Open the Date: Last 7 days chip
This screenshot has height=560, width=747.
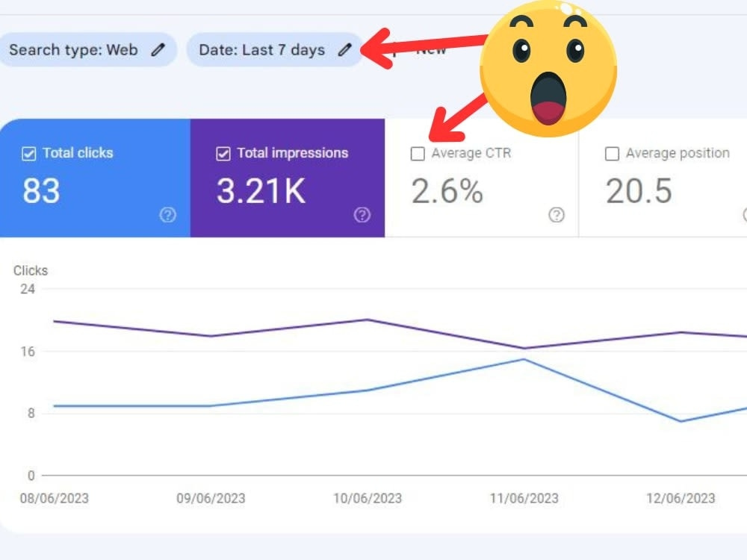tap(276, 49)
